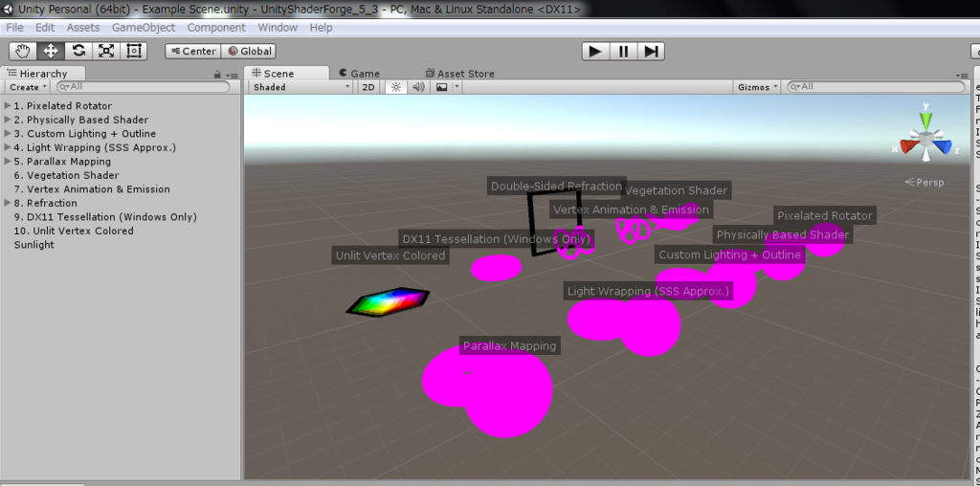Click the Double-Sided Refraction scene label

pyautogui.click(x=556, y=187)
